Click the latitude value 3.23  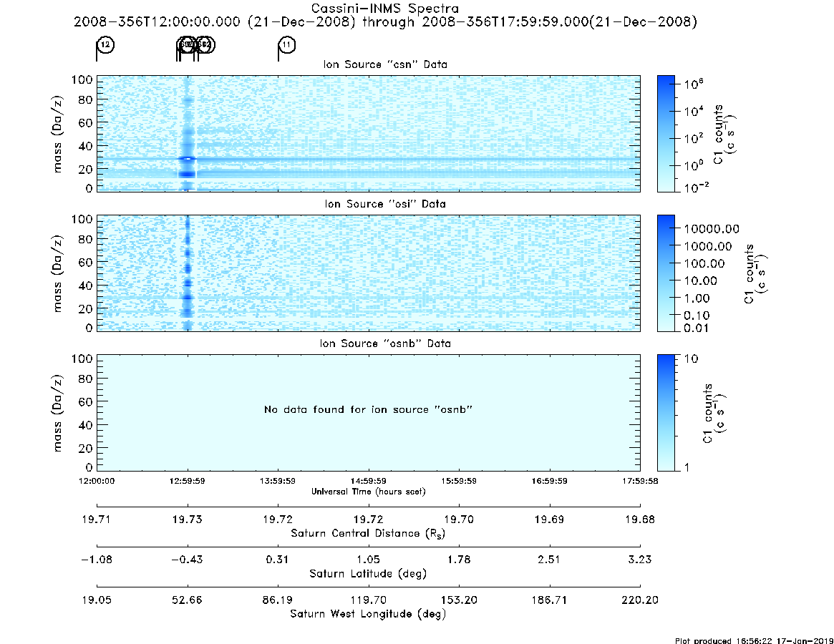[640, 560]
